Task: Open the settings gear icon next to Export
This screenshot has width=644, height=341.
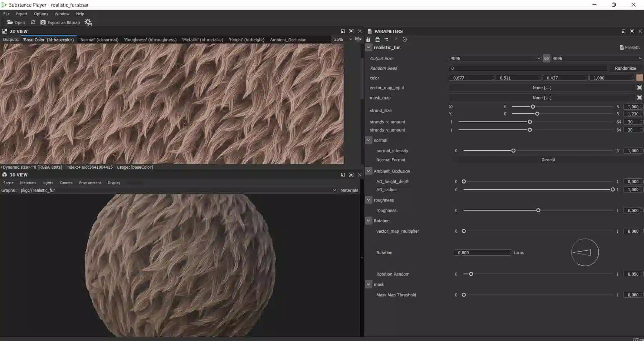Action: point(88,22)
